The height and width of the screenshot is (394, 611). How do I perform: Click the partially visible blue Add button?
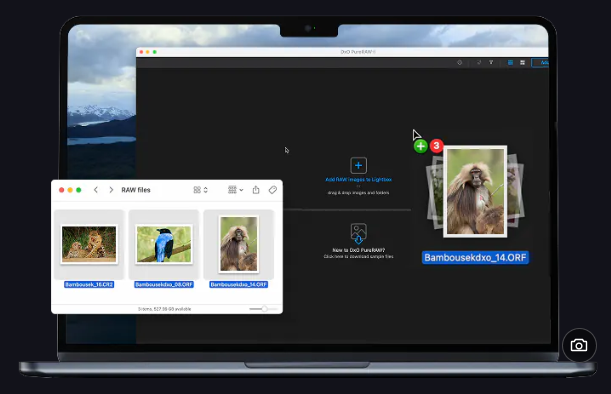click(x=540, y=62)
